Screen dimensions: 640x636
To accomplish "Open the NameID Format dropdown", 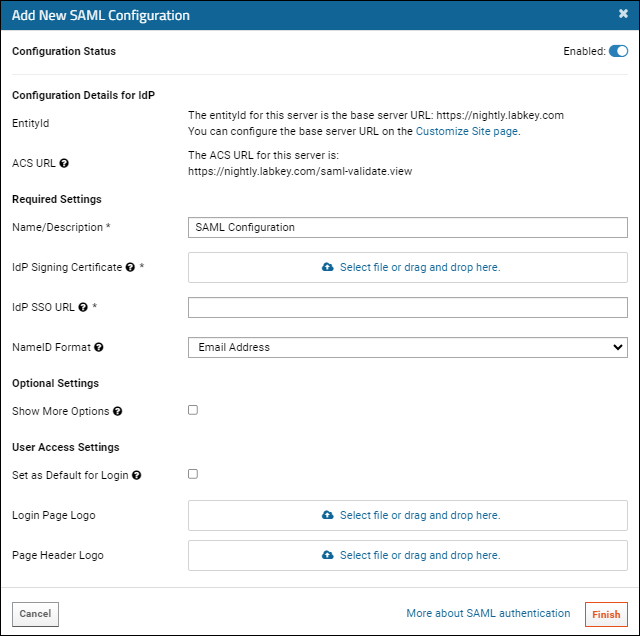I will click(408, 347).
